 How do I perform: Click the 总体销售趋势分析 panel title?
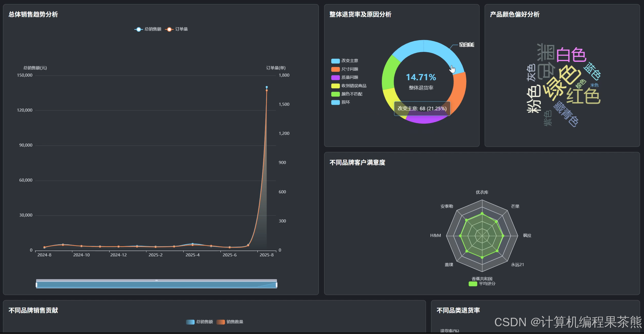click(33, 14)
